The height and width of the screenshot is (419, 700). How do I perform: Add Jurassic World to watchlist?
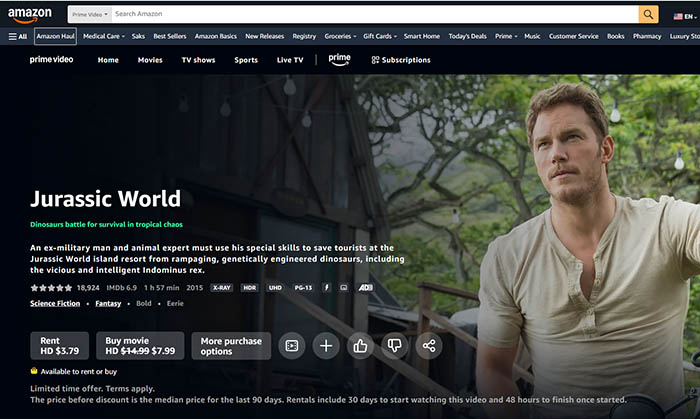[x=326, y=345]
